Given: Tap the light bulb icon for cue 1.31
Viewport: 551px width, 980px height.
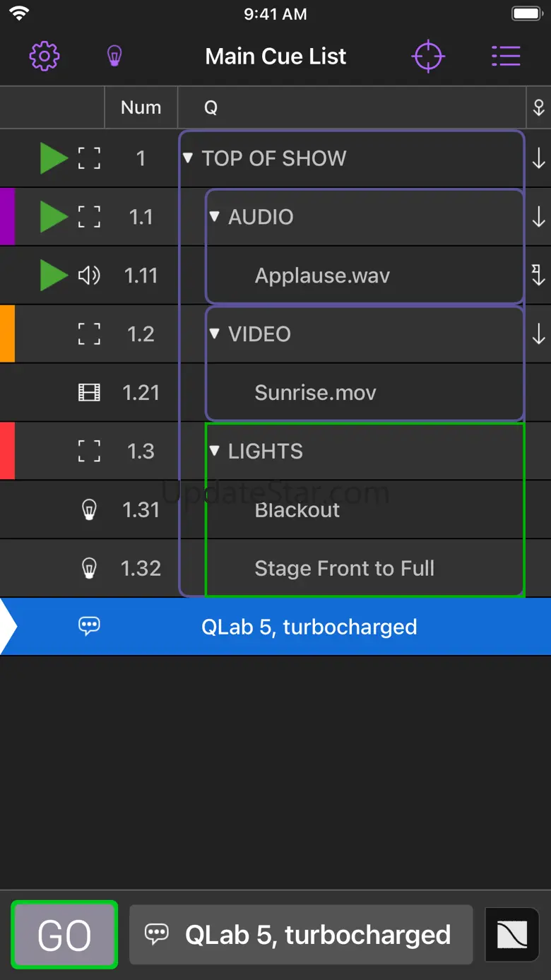Looking at the screenshot, I should click(89, 509).
